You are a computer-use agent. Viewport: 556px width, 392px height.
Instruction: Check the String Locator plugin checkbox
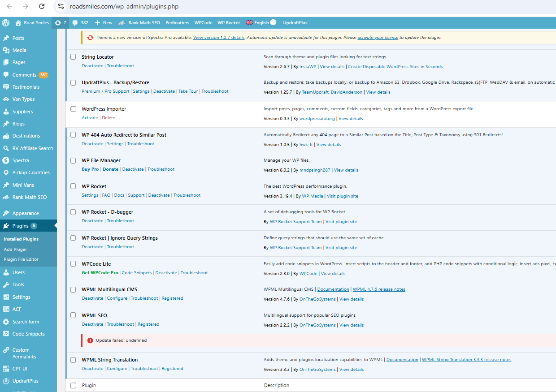point(73,57)
